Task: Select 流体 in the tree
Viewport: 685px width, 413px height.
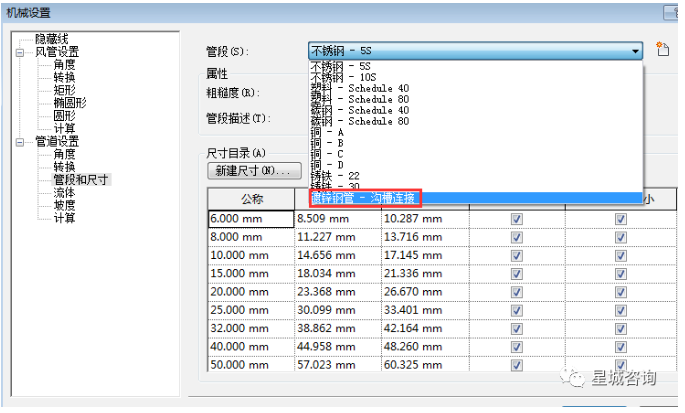Action: click(x=65, y=193)
